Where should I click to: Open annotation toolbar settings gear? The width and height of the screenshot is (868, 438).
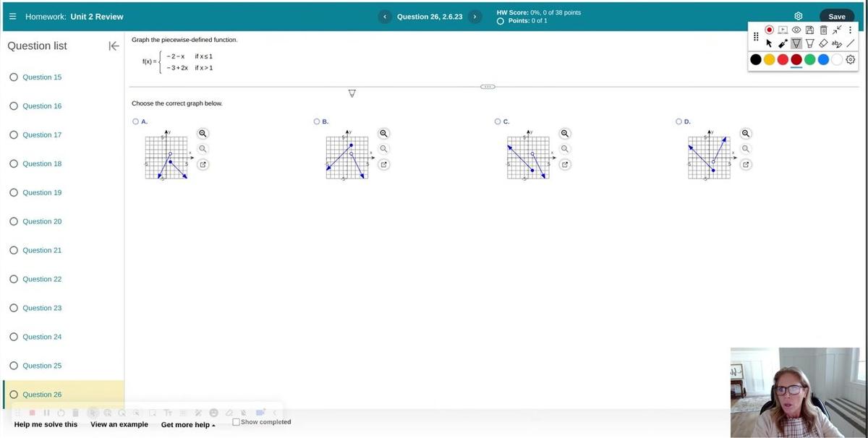[851, 60]
